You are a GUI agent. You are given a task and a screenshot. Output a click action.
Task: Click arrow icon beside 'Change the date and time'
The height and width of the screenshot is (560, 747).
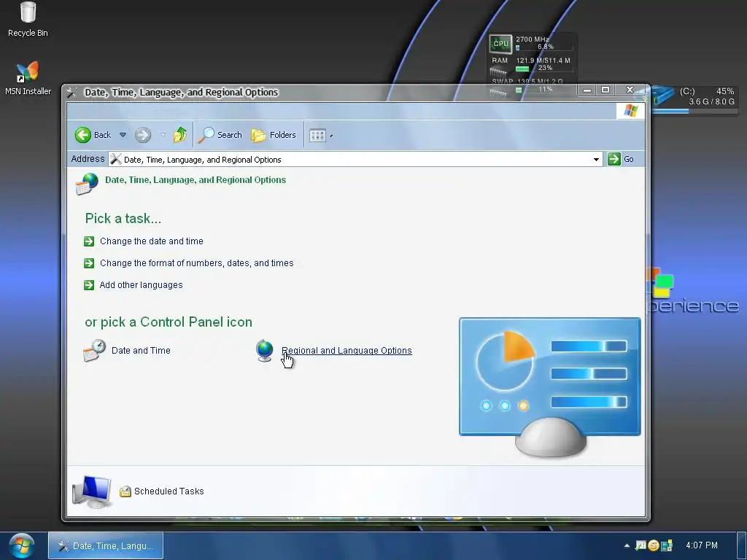click(x=89, y=241)
